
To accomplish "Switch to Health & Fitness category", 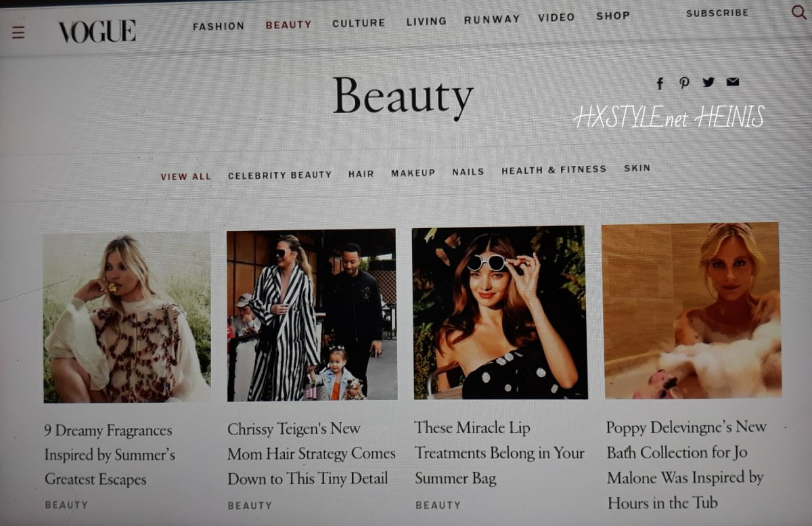I will click(554, 170).
